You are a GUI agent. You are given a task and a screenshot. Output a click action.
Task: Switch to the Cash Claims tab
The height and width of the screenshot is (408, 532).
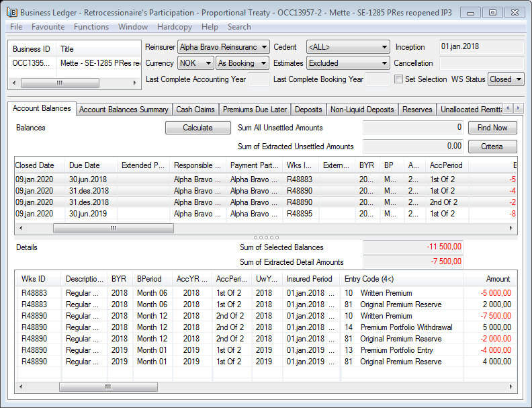point(195,110)
